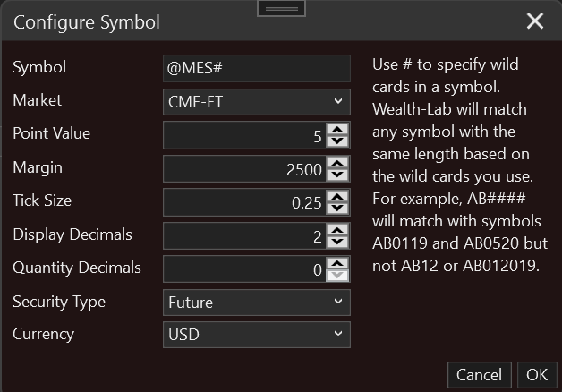Increase Point Value with up arrow
Image resolution: width=562 pixels, height=392 pixels.
(337, 130)
